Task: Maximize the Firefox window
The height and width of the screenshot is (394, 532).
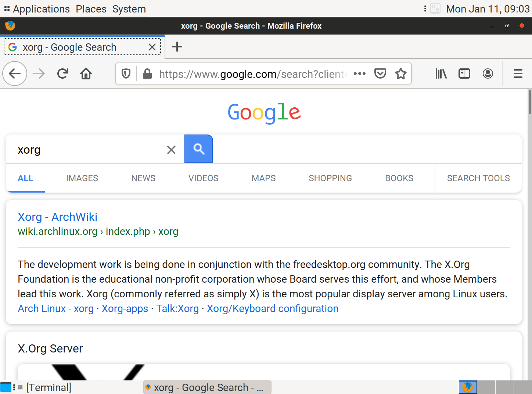Action: (x=507, y=26)
